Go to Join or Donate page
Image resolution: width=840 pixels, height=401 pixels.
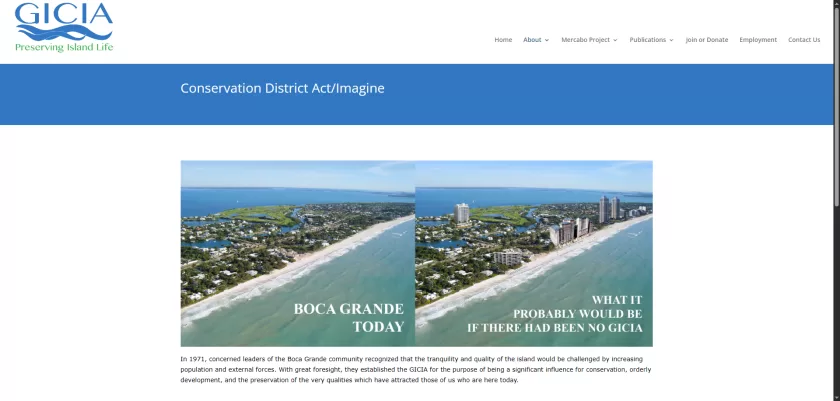pos(706,40)
